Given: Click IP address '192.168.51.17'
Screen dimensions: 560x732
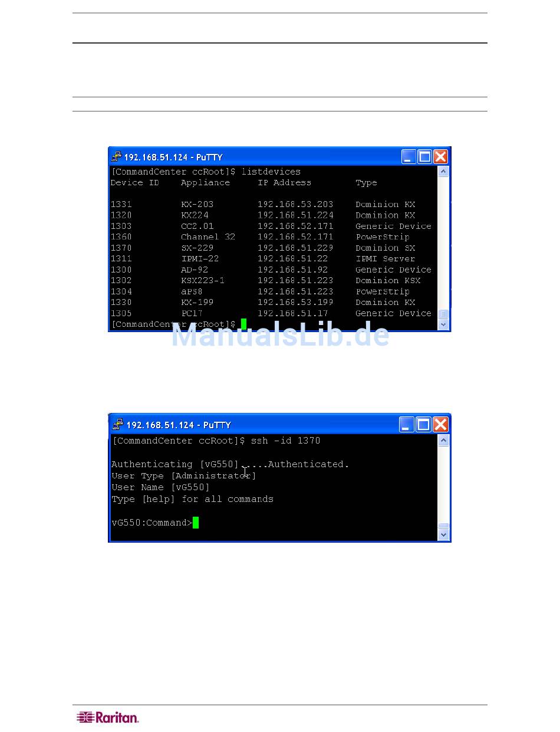Looking at the screenshot, I should coord(293,313).
